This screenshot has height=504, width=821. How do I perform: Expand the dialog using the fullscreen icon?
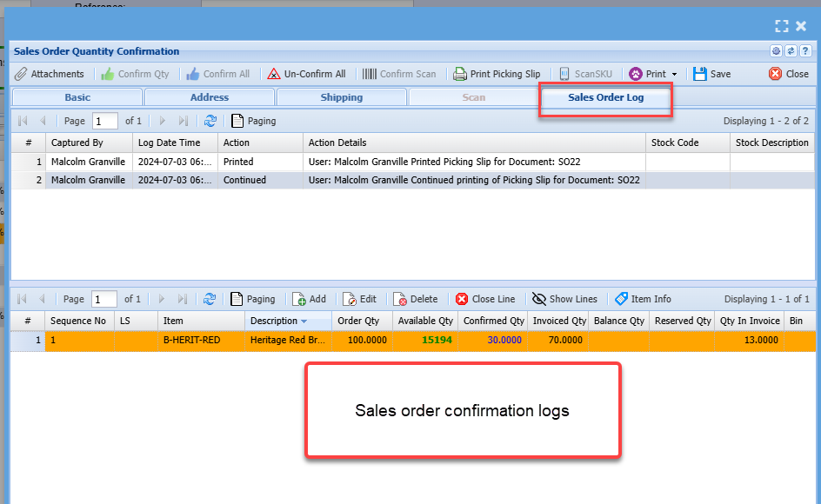[781, 26]
